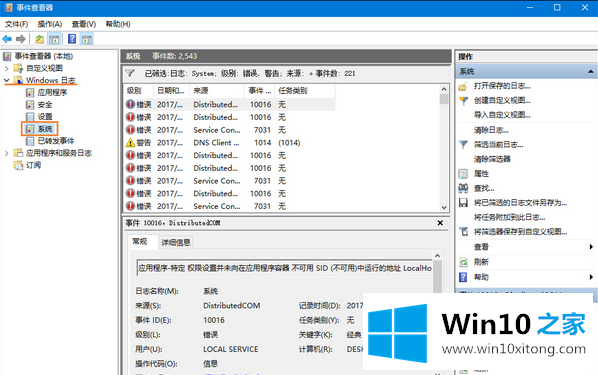Open the 设置 log
Image resolution: width=598 pixels, height=375 pixels.
click(x=45, y=117)
